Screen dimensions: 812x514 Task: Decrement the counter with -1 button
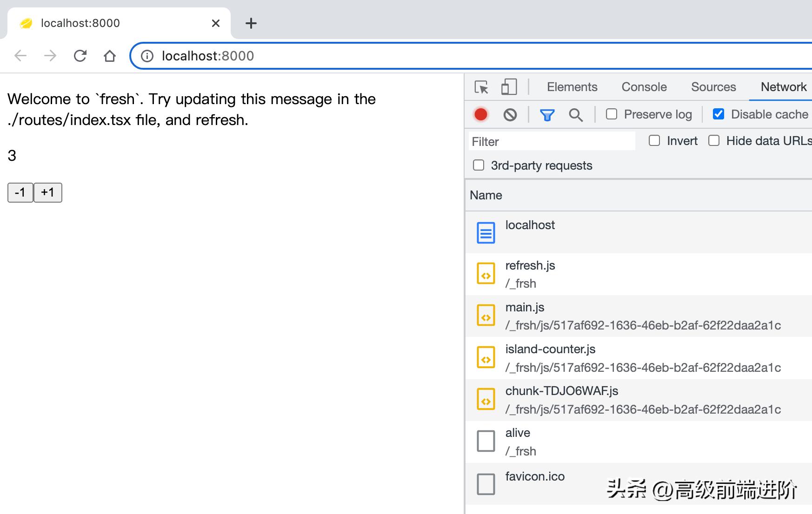[20, 192]
